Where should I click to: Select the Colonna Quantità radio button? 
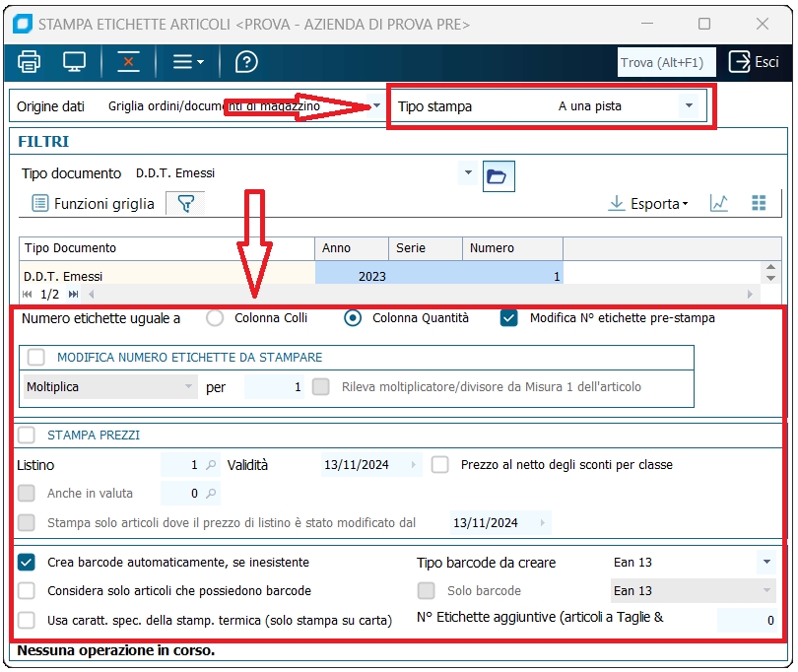tap(353, 318)
